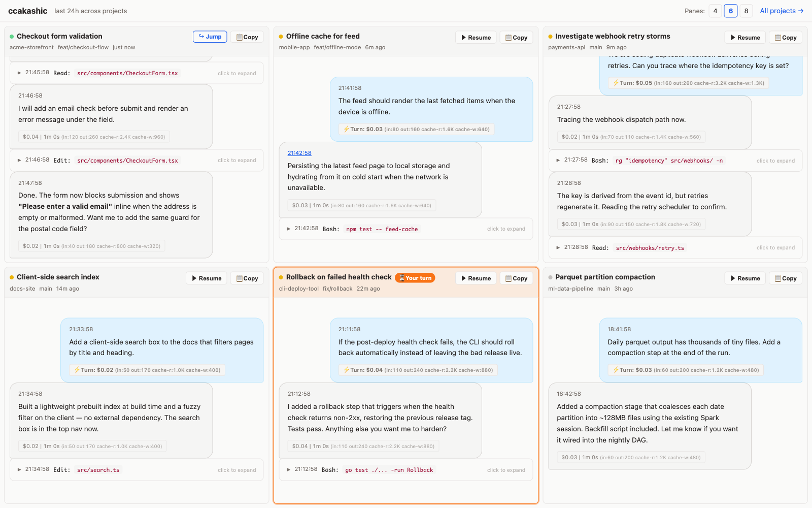
Task: Click the Turn: $0.02 cost chip in search index
Action: tap(147, 370)
